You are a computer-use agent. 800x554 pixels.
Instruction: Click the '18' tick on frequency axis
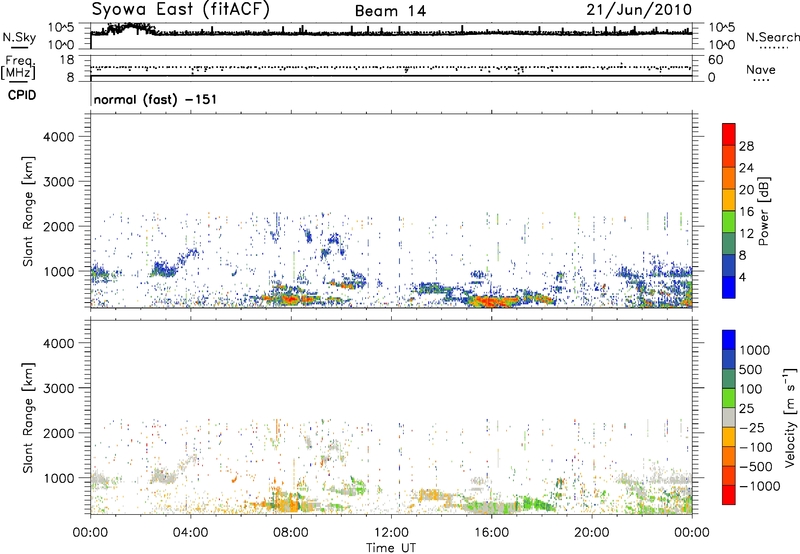point(67,60)
